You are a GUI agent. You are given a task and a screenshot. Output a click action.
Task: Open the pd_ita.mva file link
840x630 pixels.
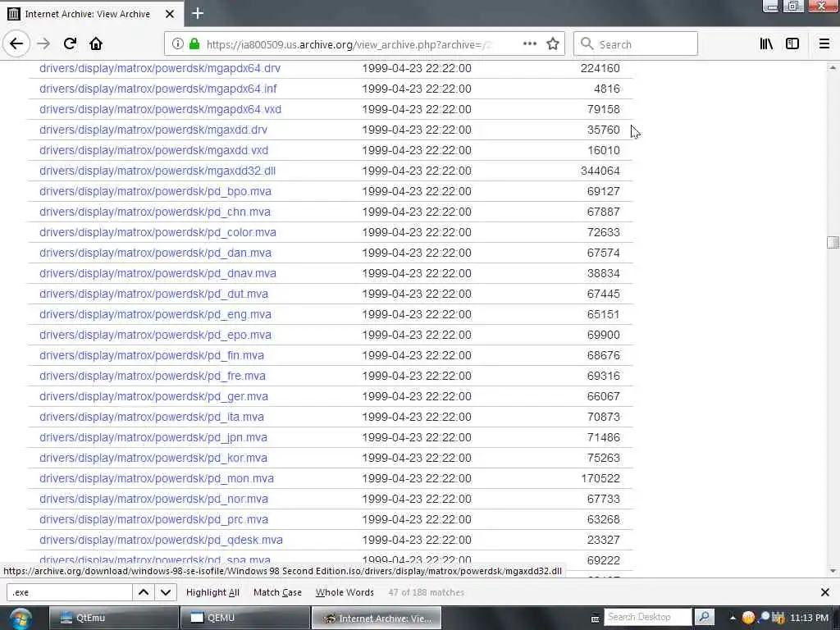pyautogui.click(x=152, y=417)
